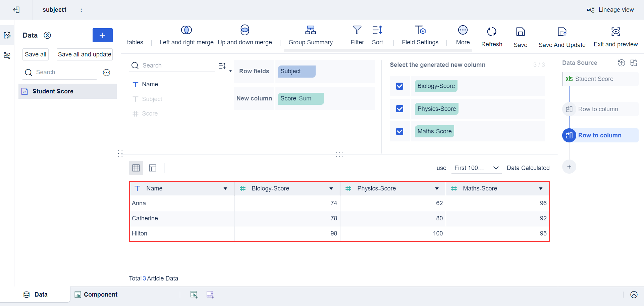The height and width of the screenshot is (306, 644).
Task: Click the Lineage view icon
Action: click(591, 9)
